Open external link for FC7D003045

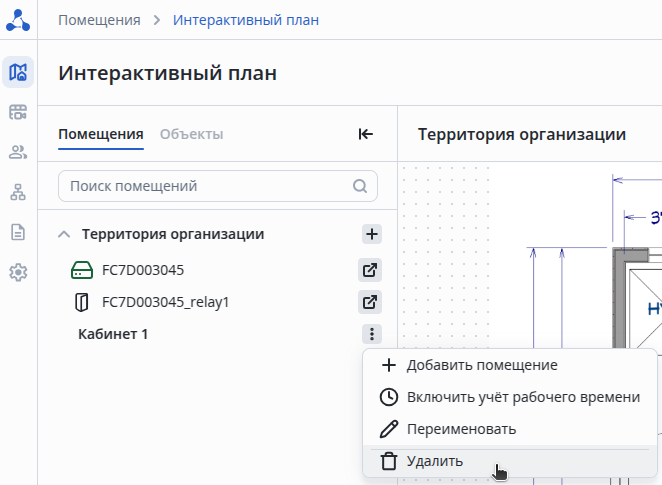pos(370,270)
